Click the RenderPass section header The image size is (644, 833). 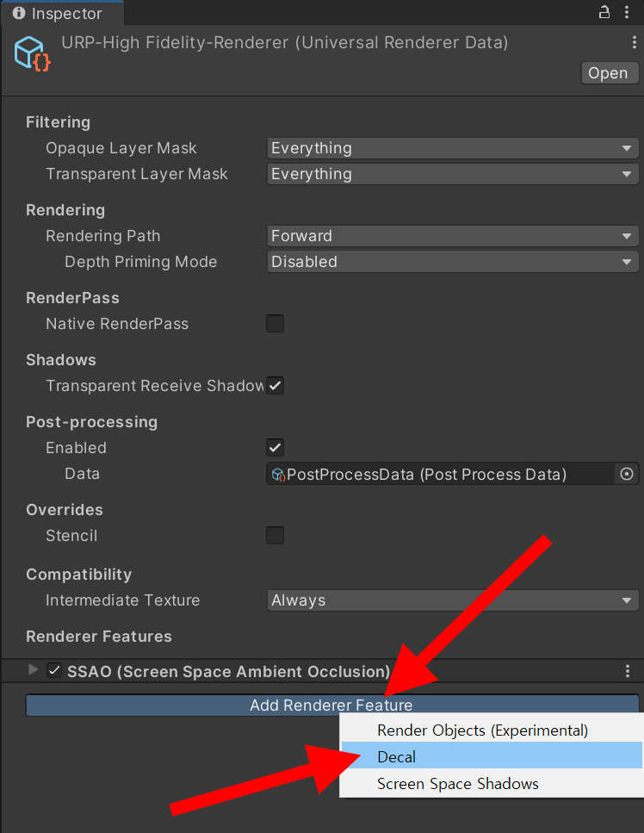[72, 298]
